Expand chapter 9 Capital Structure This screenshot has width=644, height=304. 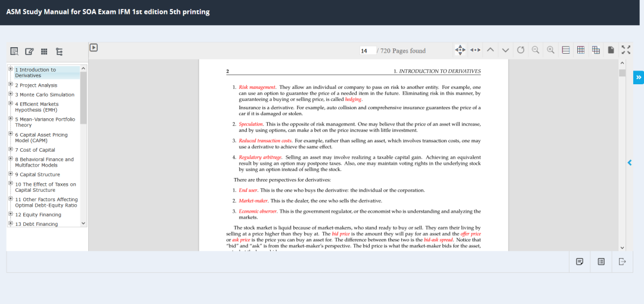pyautogui.click(x=11, y=174)
